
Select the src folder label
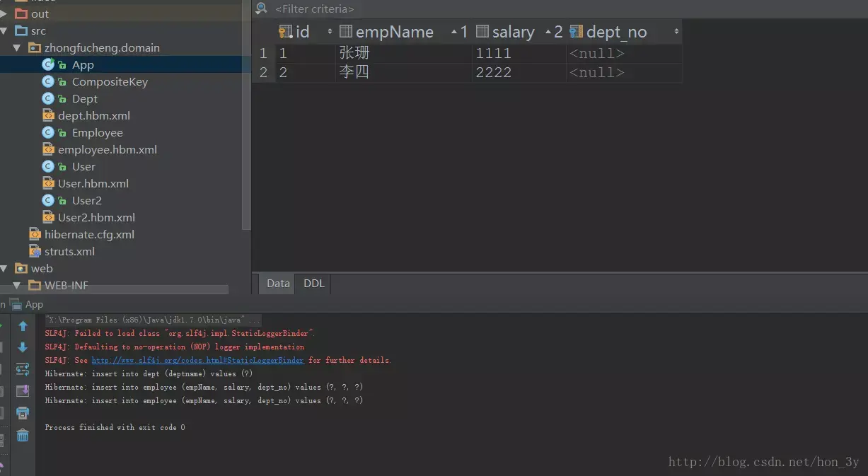coord(38,30)
